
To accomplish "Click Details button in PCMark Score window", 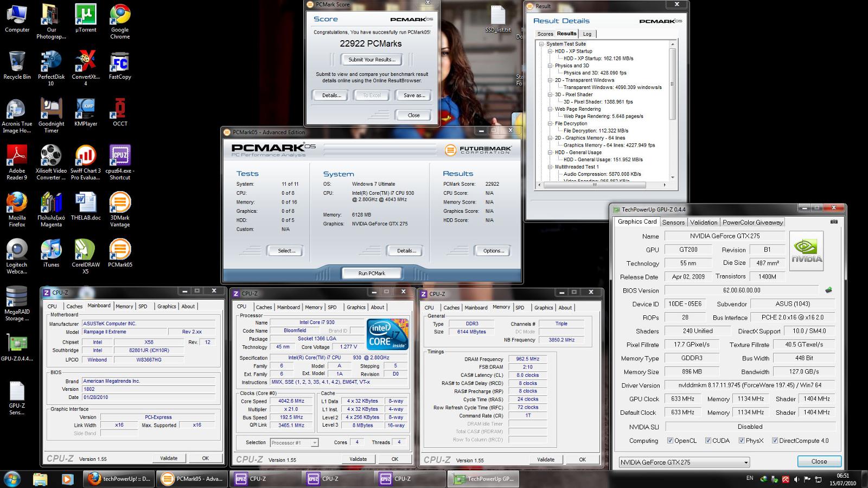I will click(x=331, y=96).
